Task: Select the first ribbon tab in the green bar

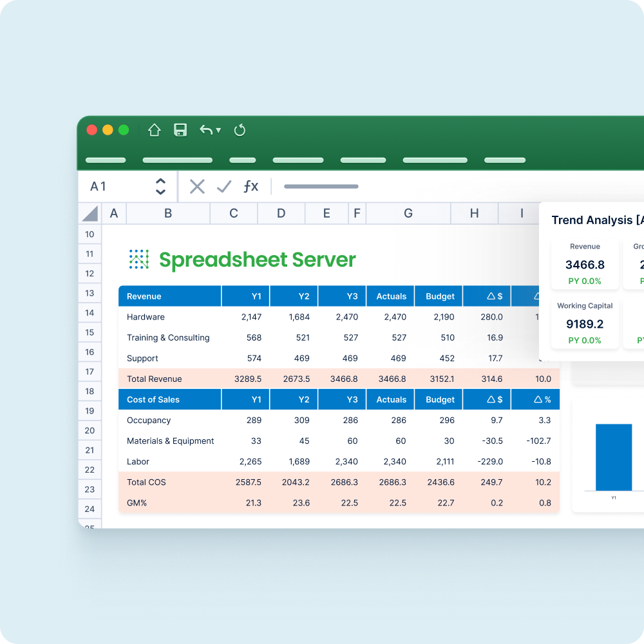Action: (105, 160)
